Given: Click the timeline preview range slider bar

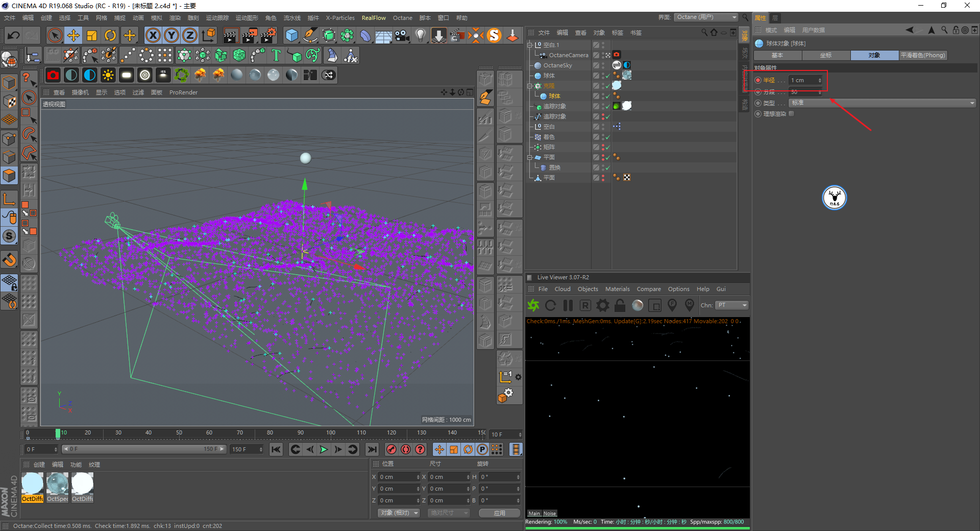Looking at the screenshot, I should (x=144, y=449).
